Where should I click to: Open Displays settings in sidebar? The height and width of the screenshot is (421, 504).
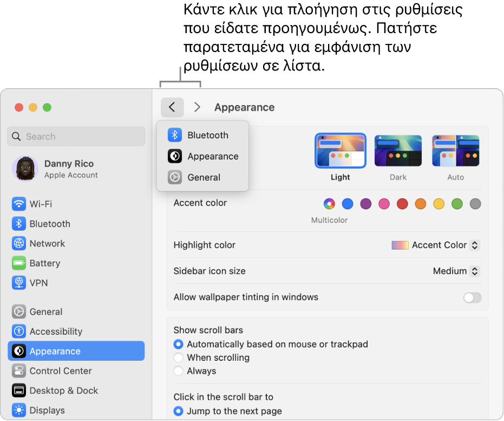coord(76,410)
